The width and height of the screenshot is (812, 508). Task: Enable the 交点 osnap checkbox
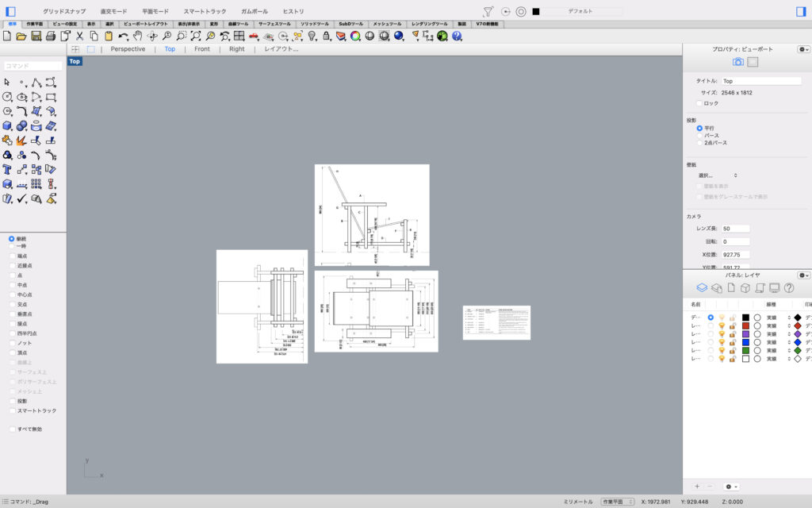(x=12, y=304)
